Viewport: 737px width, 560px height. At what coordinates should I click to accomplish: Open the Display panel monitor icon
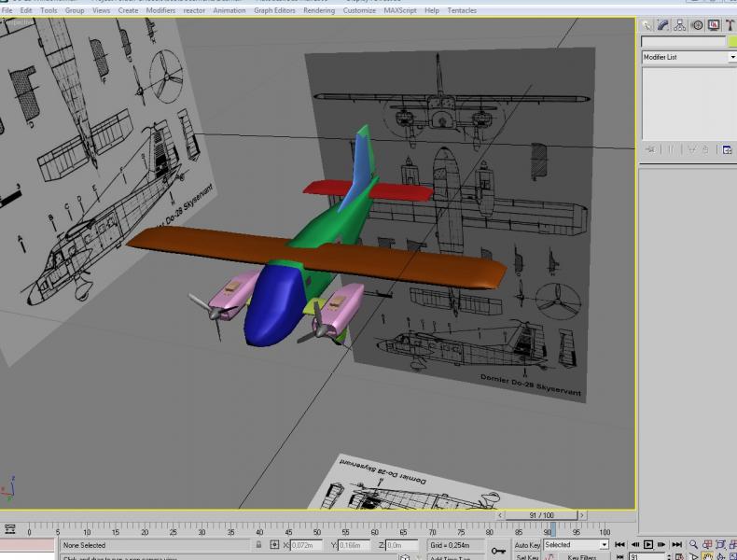pos(714,25)
